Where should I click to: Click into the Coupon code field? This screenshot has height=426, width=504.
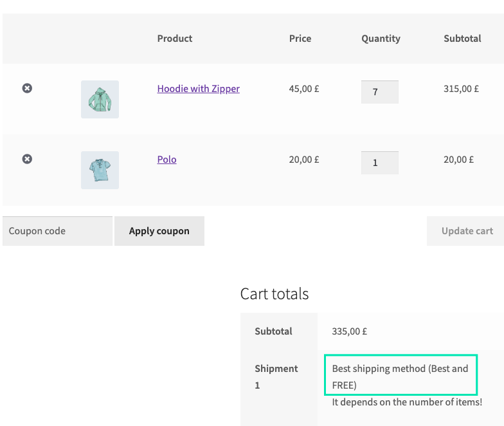[x=57, y=231]
